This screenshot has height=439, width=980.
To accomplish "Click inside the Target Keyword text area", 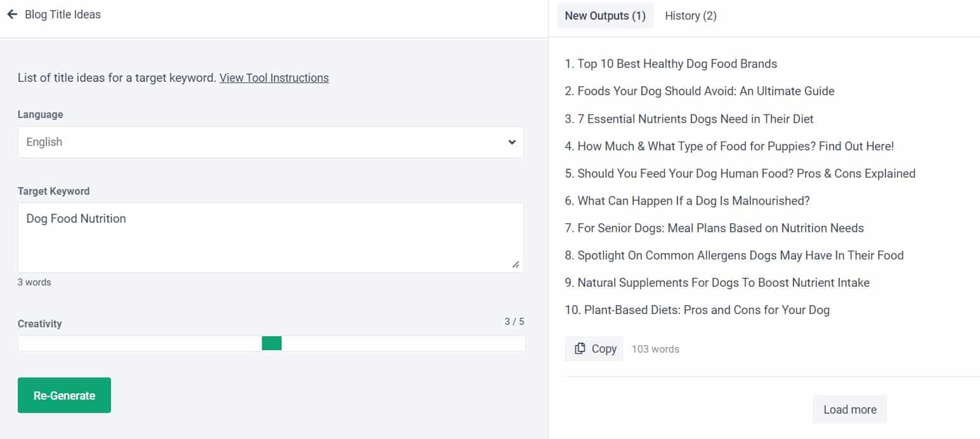I will pos(271,237).
